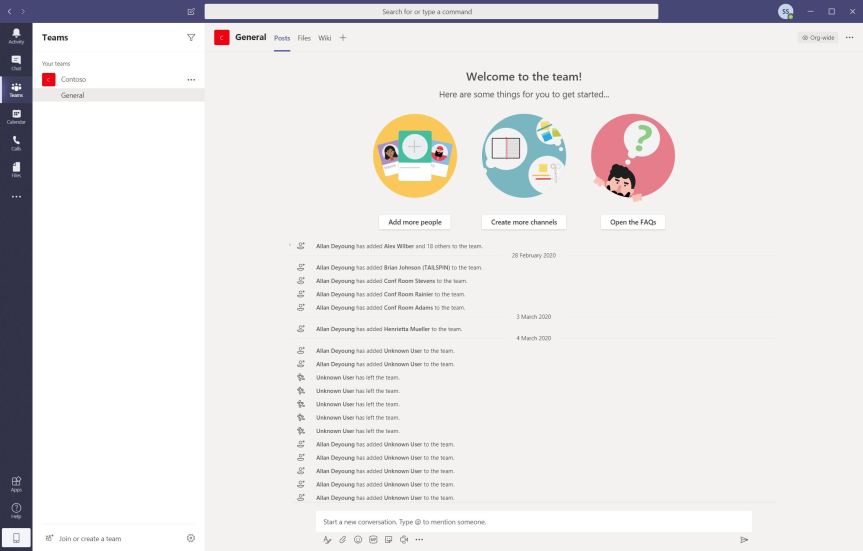Click the Add more people button
This screenshot has width=863, height=551.
(x=414, y=222)
